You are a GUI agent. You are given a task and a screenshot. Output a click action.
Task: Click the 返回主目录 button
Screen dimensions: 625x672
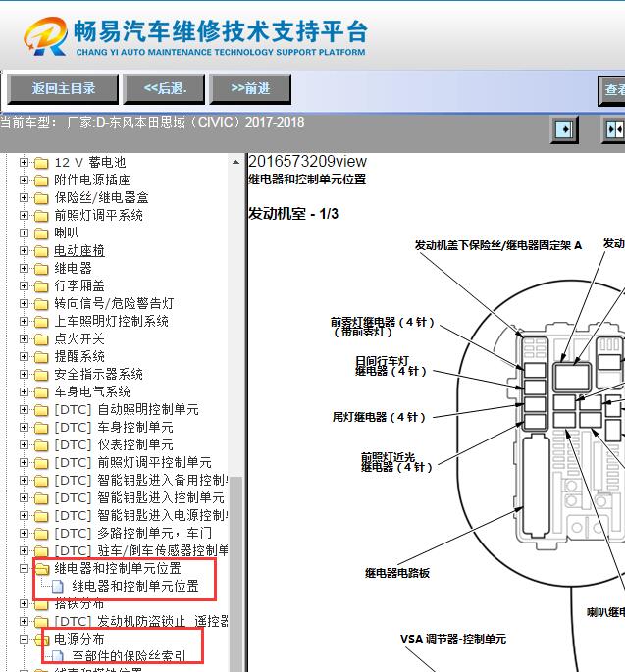[63, 88]
